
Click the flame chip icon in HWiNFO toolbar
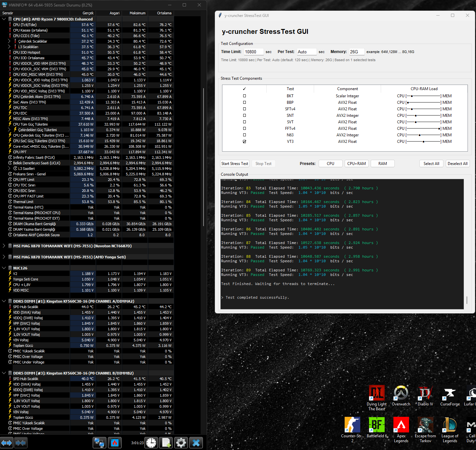(x=115, y=443)
